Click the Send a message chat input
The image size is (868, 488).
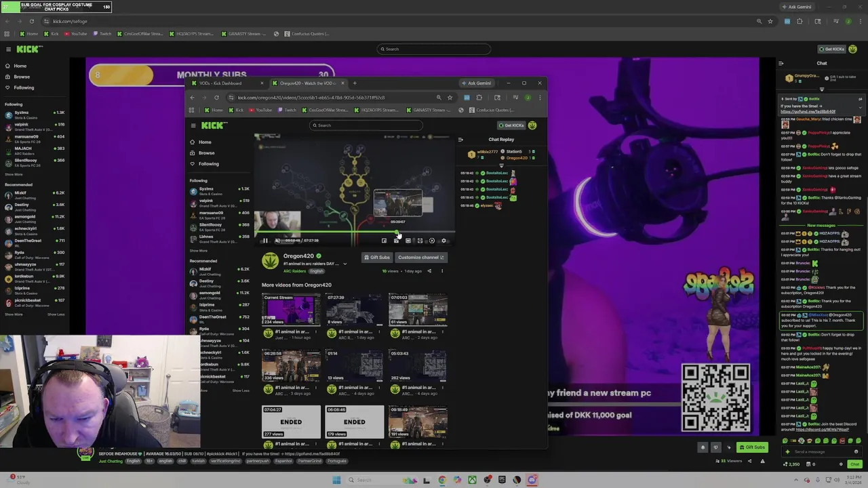click(821, 452)
